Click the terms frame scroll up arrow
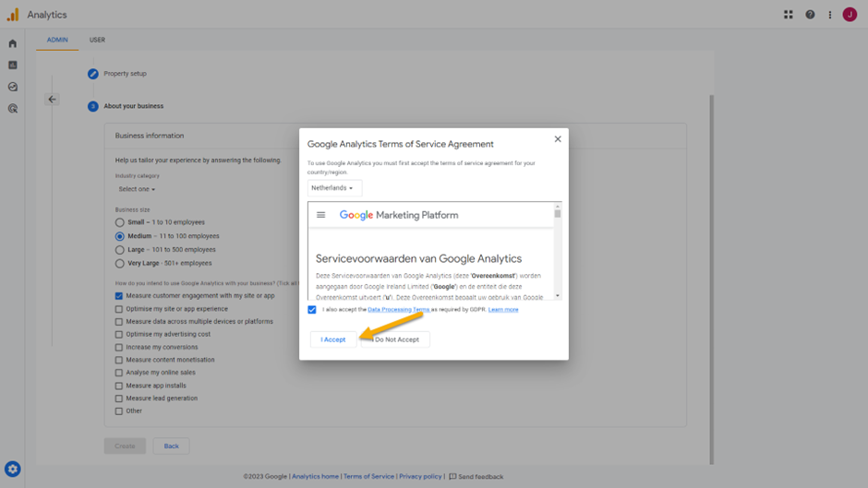Image resolution: width=868 pixels, height=488 pixels. pos(558,206)
